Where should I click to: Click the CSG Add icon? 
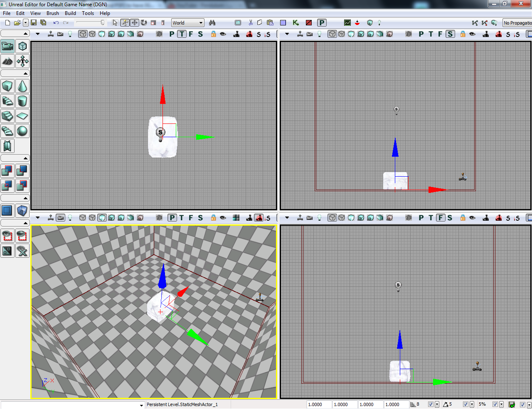click(7, 170)
